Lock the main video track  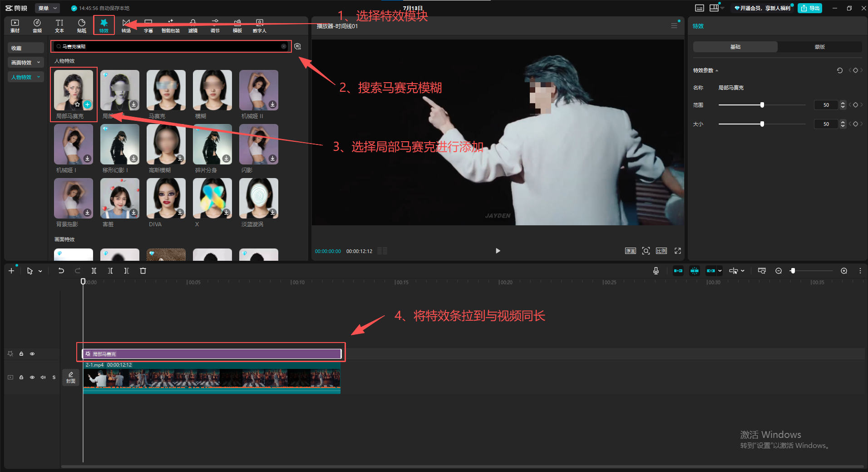21,378
